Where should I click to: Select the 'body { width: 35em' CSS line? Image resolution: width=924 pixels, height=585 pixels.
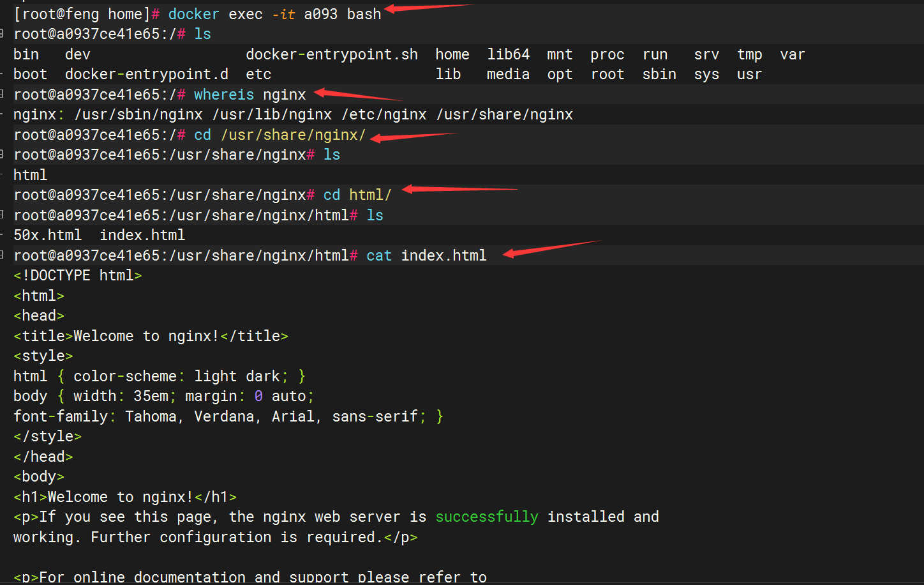[164, 396]
